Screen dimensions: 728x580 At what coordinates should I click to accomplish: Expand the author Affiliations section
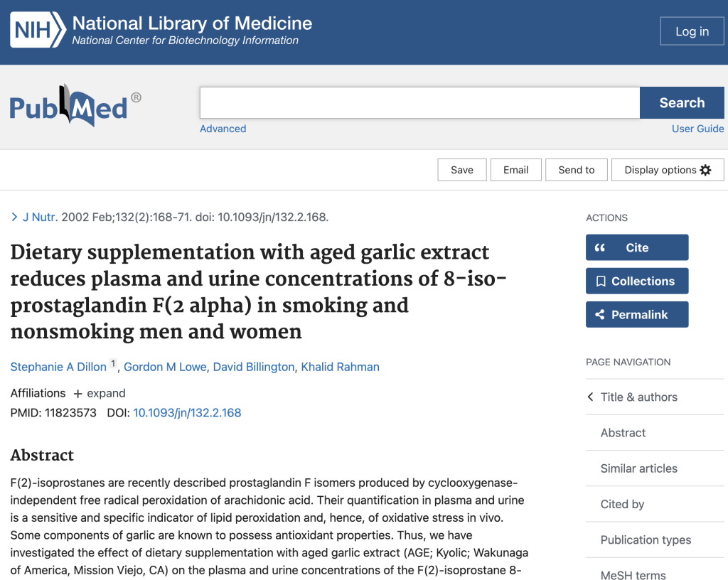point(100,394)
